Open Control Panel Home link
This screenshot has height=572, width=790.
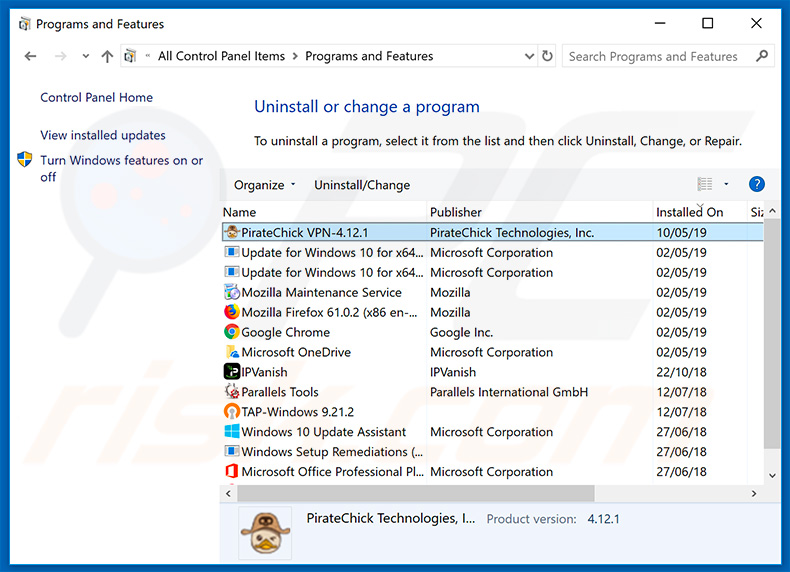point(96,97)
